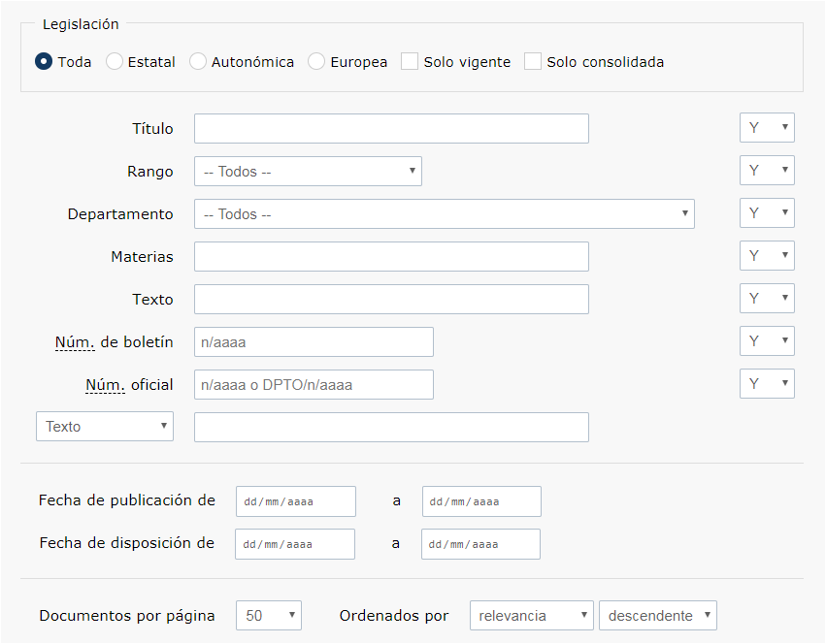Open the Y operator dropdown beside Núm. oficial
The height and width of the screenshot is (644, 826).
click(x=767, y=383)
